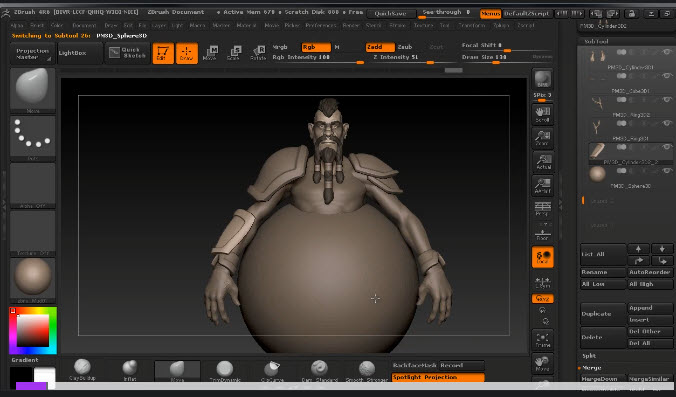Screen dimensions: 676x397
Task: Switch to the Zsub sculpt mode
Action: [405, 47]
